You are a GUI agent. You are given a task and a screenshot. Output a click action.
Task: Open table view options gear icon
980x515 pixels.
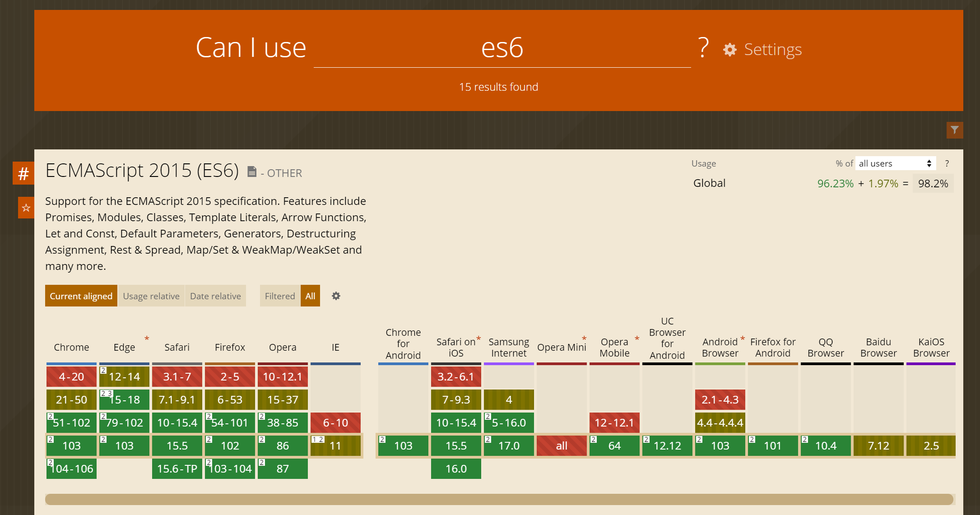336,296
